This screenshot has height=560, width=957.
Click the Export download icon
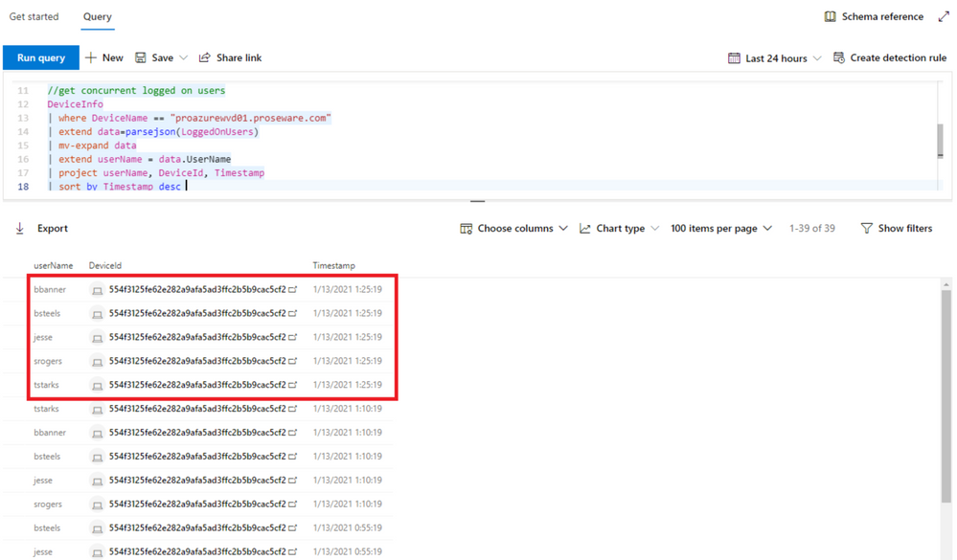[x=20, y=229]
